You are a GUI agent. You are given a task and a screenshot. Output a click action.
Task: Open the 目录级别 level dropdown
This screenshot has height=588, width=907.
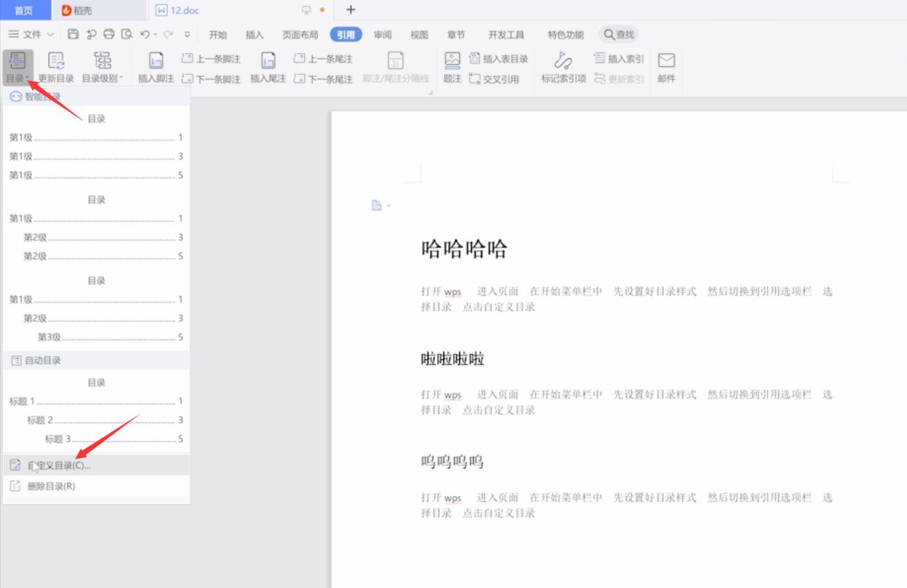103,67
